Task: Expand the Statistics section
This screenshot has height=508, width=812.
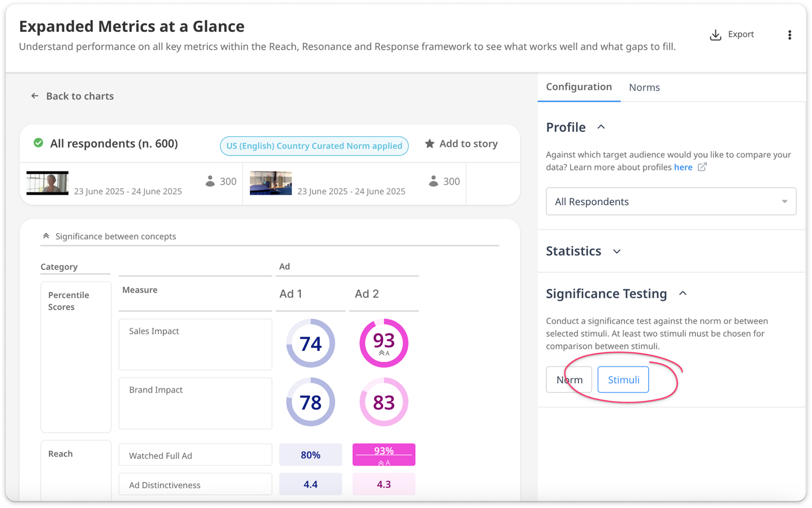Action: point(617,251)
